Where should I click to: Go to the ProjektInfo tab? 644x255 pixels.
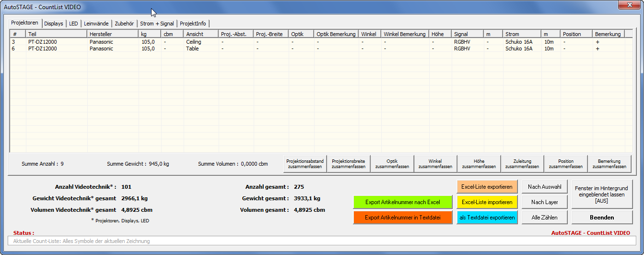(193, 24)
